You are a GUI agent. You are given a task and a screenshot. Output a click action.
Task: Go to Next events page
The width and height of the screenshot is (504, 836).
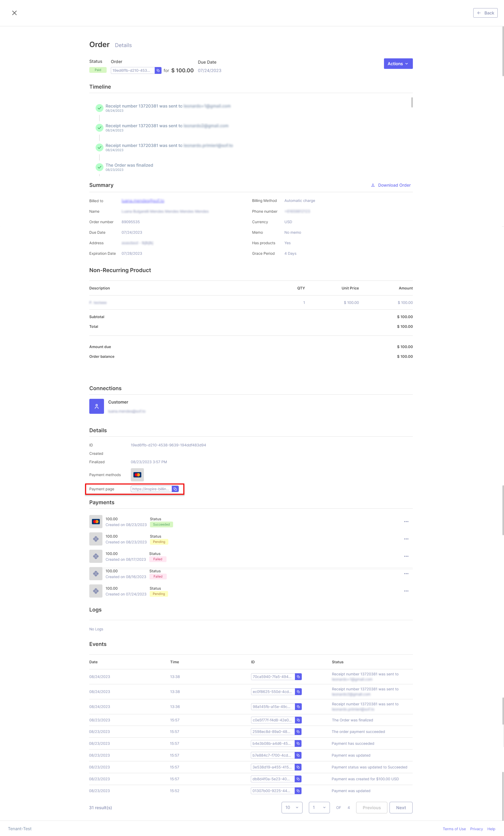(x=401, y=807)
